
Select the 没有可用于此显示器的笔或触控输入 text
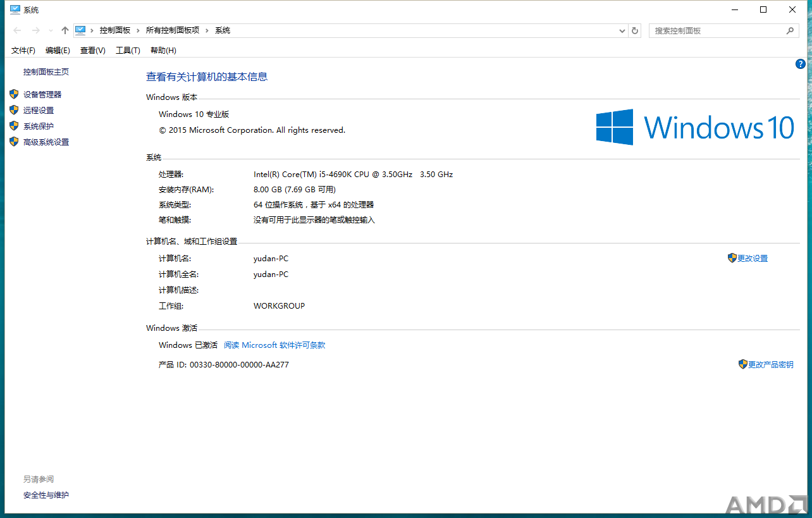pyautogui.click(x=314, y=220)
